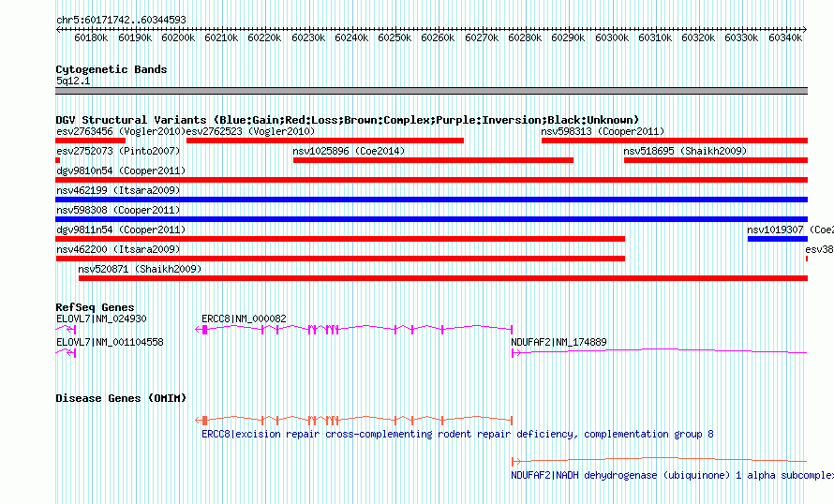Open variant esv2763456 (Vogler2010) label
This screenshot has width=834, height=504.
click(x=121, y=131)
